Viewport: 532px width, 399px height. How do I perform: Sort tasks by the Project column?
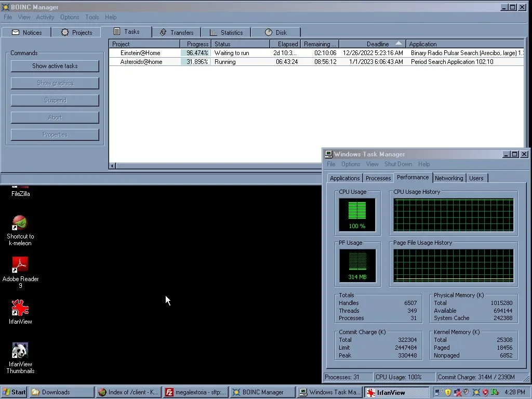click(x=144, y=44)
